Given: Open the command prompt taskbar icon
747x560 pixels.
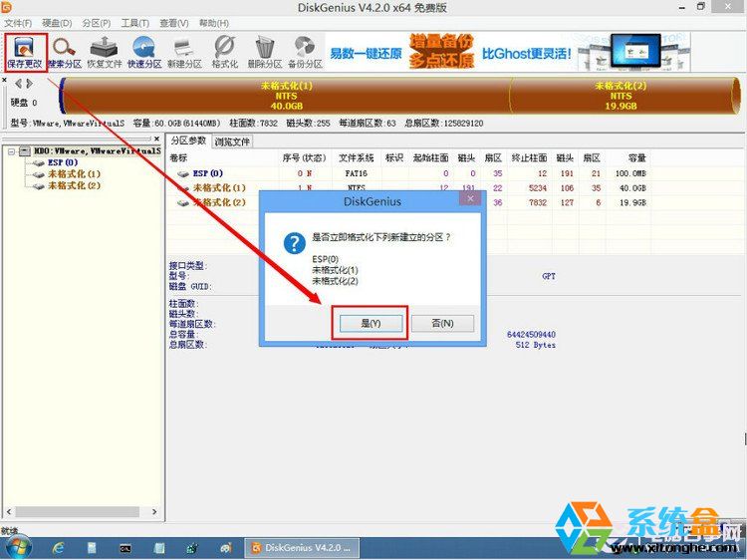Looking at the screenshot, I should [x=125, y=549].
